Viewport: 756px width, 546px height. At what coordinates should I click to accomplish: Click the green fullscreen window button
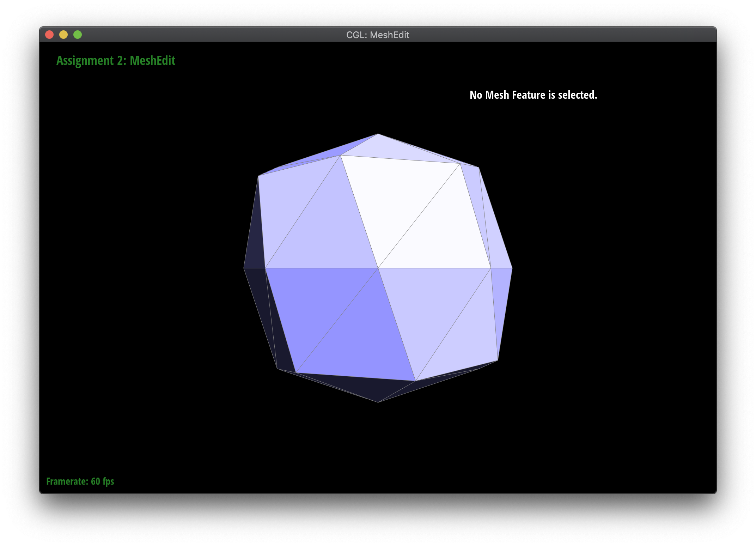(x=78, y=35)
